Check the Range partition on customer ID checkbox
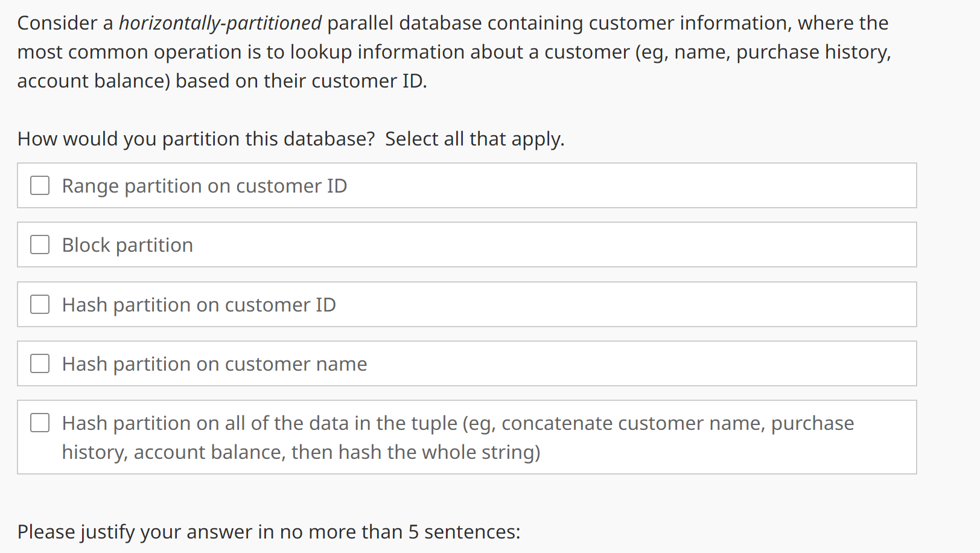Image resolution: width=980 pixels, height=553 pixels. (x=40, y=185)
